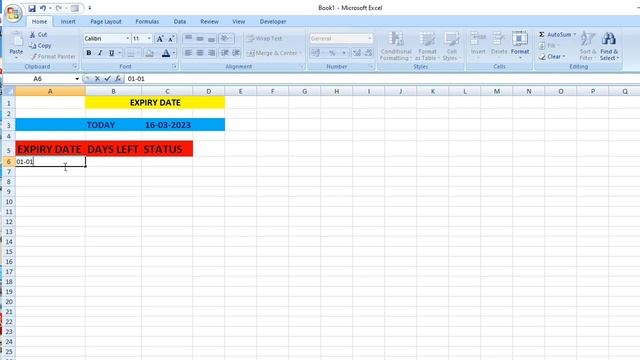
Task: Open Customize Quick Access Toolbar arrow
Action: (x=90, y=8)
